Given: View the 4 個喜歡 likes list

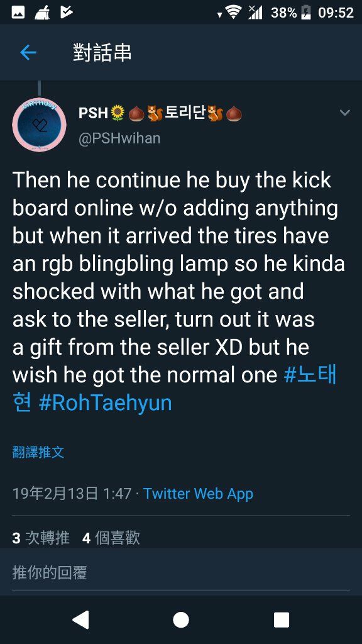Looking at the screenshot, I should click(111, 538).
